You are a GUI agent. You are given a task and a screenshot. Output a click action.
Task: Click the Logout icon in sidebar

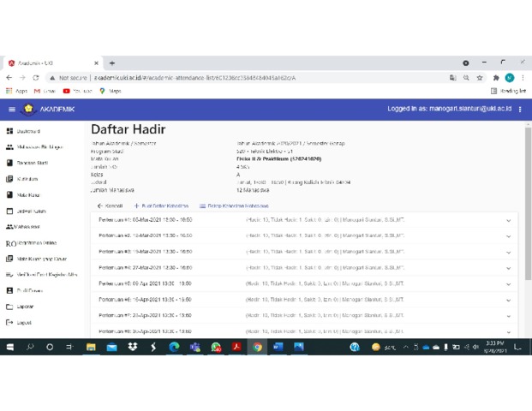coord(10,323)
